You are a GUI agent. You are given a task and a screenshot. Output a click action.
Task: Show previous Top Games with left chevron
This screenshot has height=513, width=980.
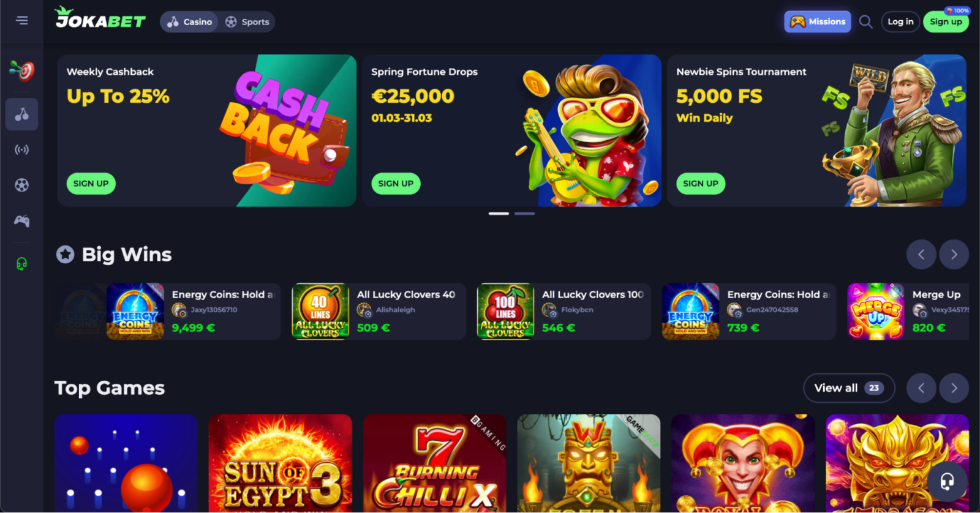(x=921, y=388)
